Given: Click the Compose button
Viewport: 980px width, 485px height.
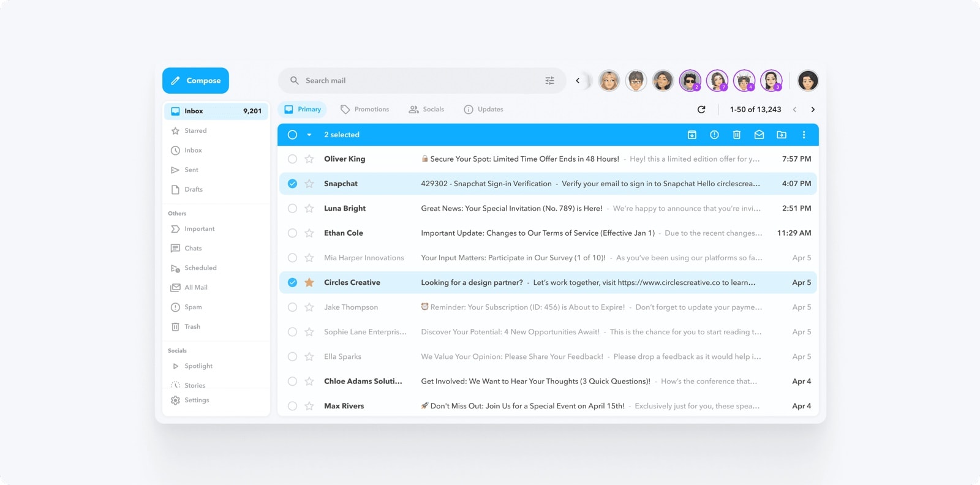Looking at the screenshot, I should pyautogui.click(x=195, y=81).
